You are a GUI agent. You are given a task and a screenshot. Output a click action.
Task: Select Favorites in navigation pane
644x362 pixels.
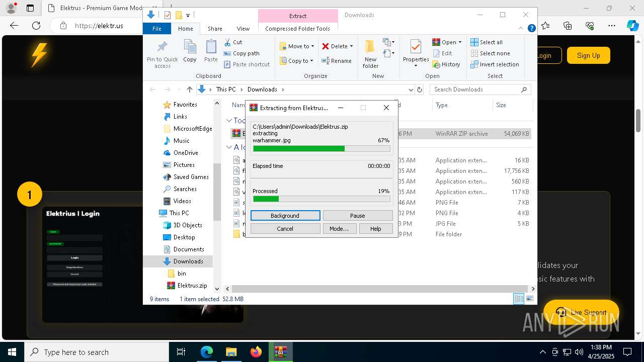pos(185,105)
